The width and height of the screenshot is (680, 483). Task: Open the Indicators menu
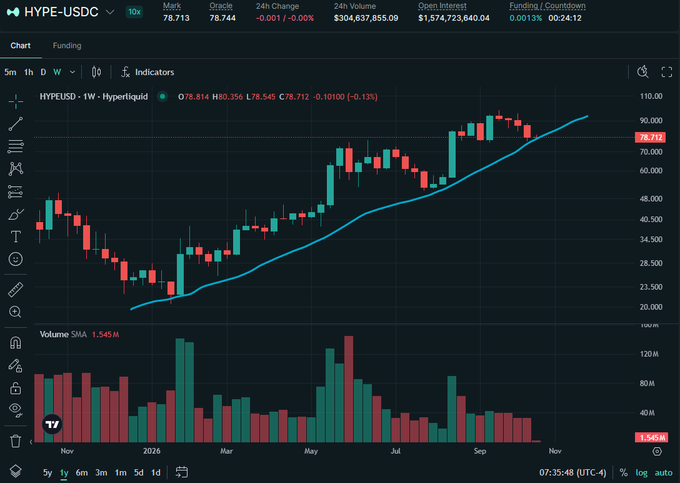[x=147, y=72]
